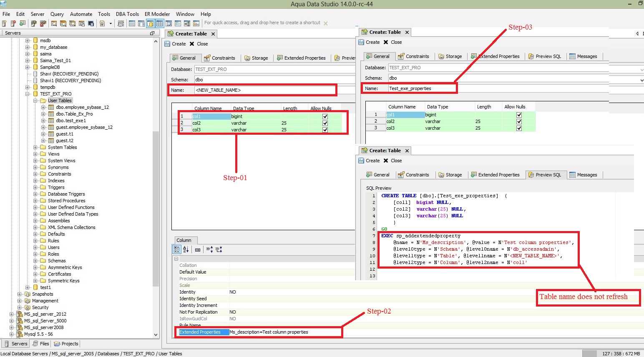Expand the msdb database node
Screen dimensions: 644x357
(28, 40)
